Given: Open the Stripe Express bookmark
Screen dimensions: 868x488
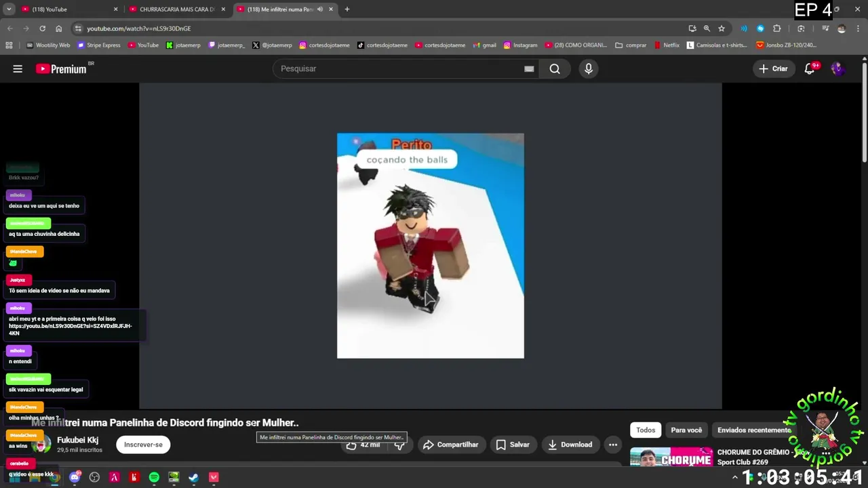Looking at the screenshot, I should pyautogui.click(x=99, y=45).
